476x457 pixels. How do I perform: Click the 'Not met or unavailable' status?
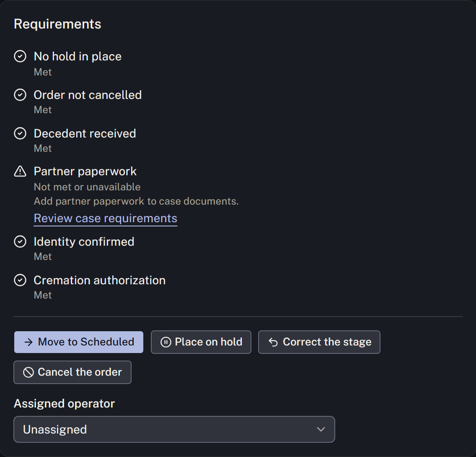click(x=87, y=187)
